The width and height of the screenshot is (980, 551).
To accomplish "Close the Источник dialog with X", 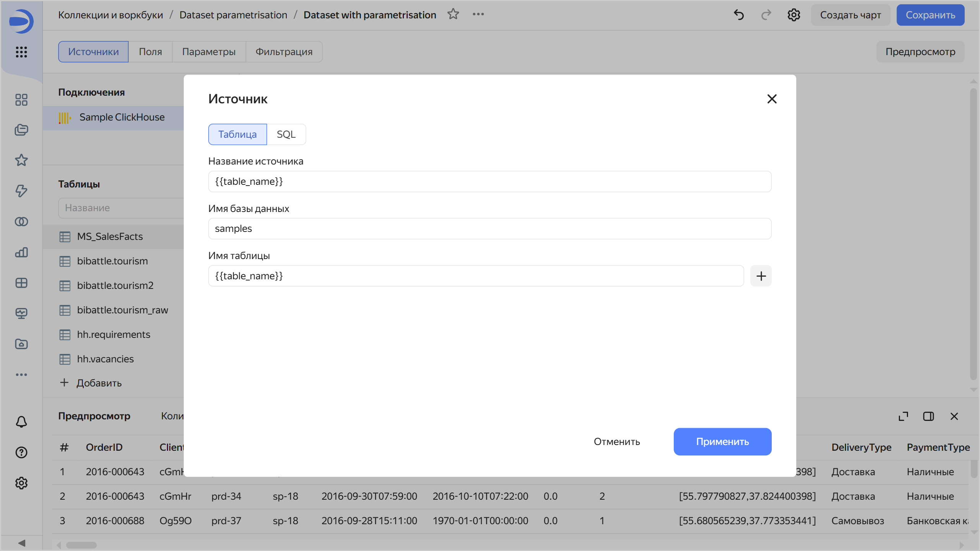I will (x=772, y=99).
